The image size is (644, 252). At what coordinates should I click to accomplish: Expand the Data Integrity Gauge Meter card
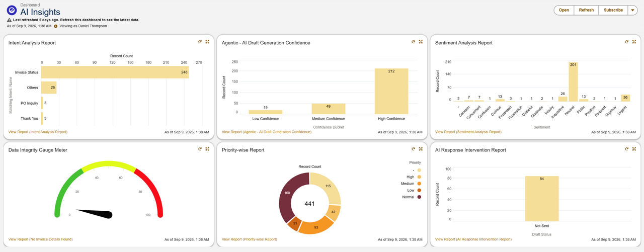pos(207,149)
